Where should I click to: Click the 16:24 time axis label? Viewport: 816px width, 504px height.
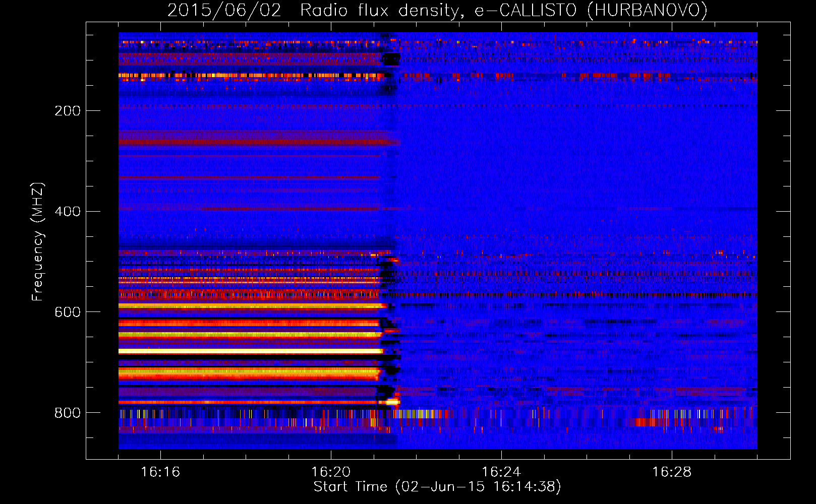(x=501, y=472)
